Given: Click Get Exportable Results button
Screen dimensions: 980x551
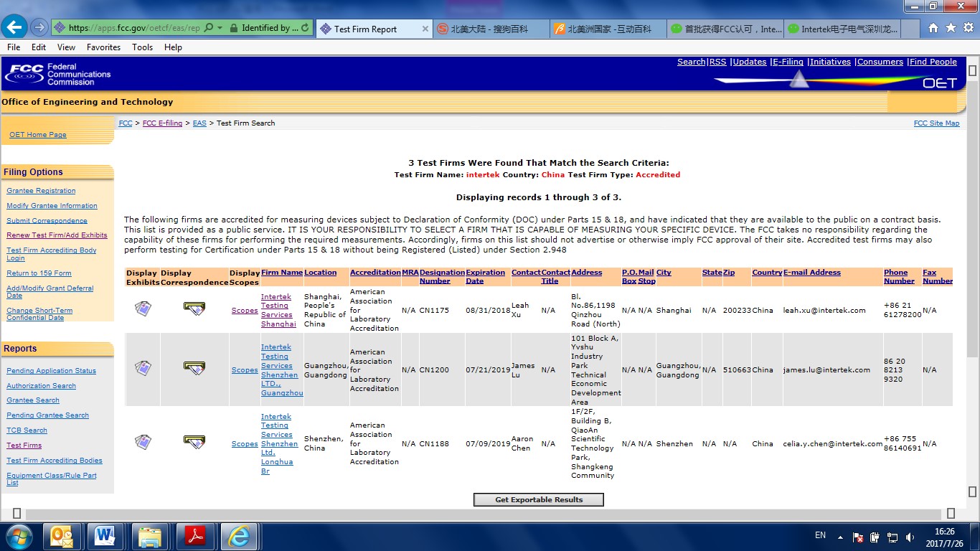Looking at the screenshot, I should [x=539, y=499].
